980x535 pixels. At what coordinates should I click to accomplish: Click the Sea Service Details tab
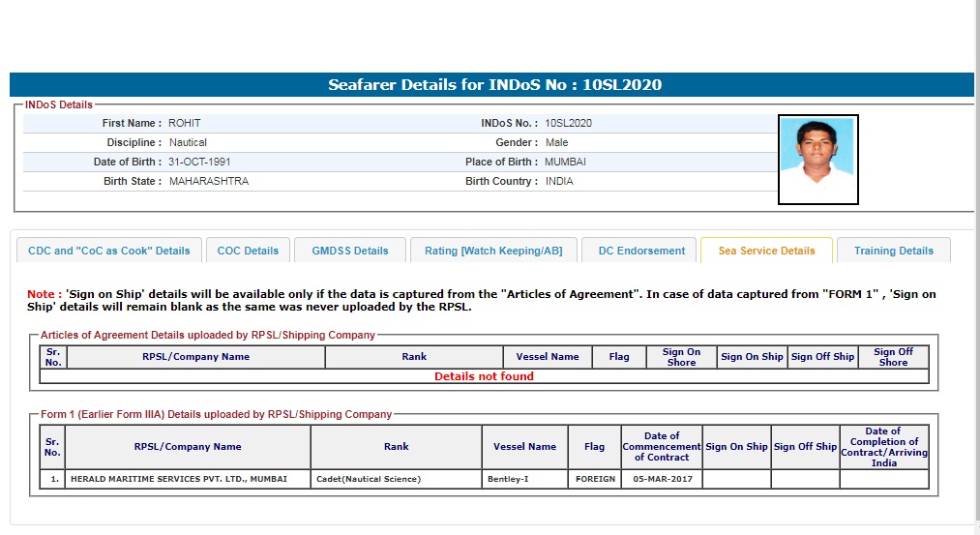766,251
